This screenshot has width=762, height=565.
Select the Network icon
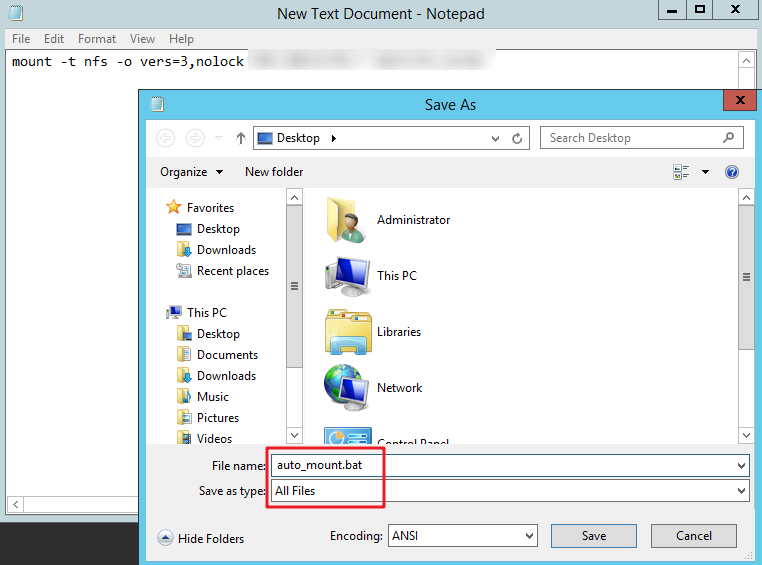click(x=346, y=388)
